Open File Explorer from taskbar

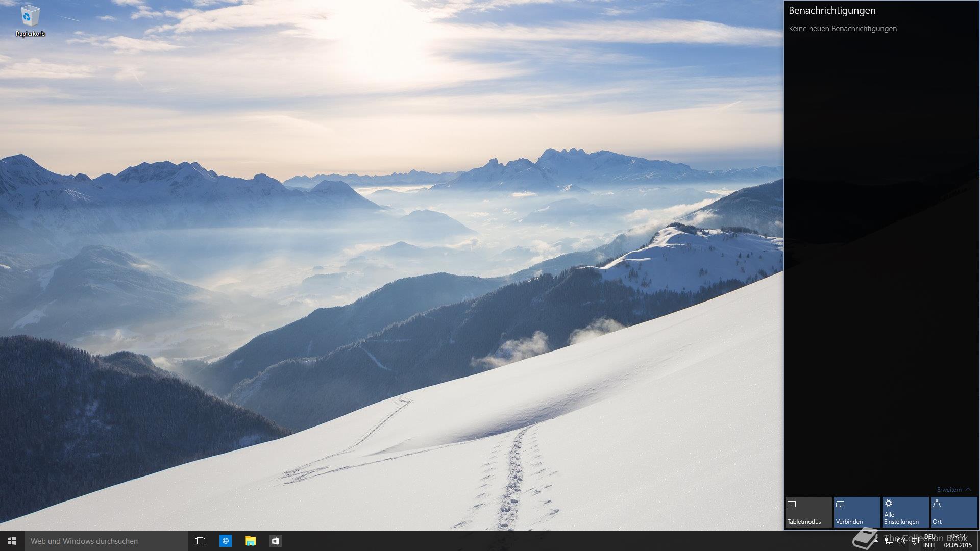coord(250,541)
